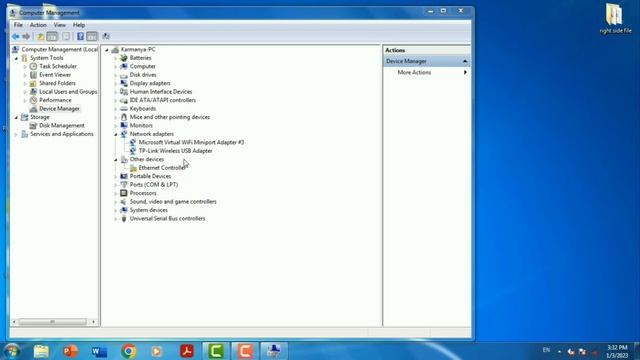Select the right side file desktop folder
640x360 pixels.
[x=615, y=18]
